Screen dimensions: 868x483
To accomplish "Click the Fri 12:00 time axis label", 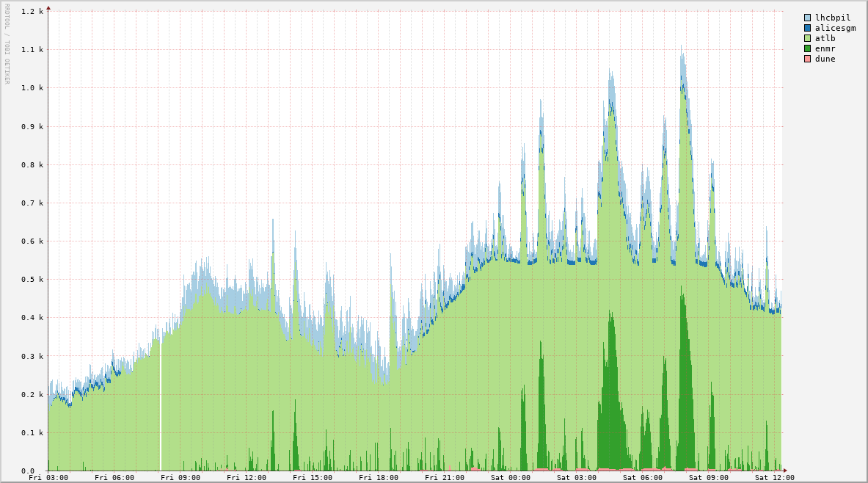I will pos(247,478).
